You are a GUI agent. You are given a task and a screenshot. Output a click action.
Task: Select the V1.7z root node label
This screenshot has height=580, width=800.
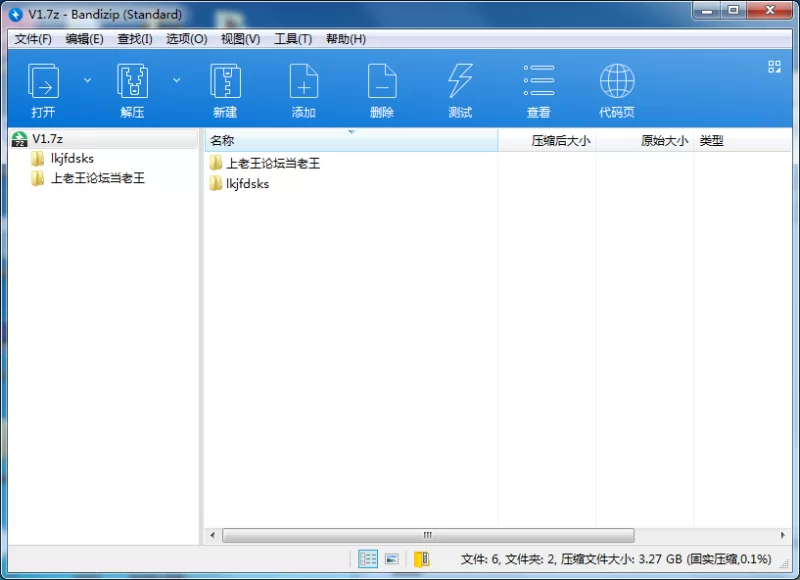coord(47,139)
